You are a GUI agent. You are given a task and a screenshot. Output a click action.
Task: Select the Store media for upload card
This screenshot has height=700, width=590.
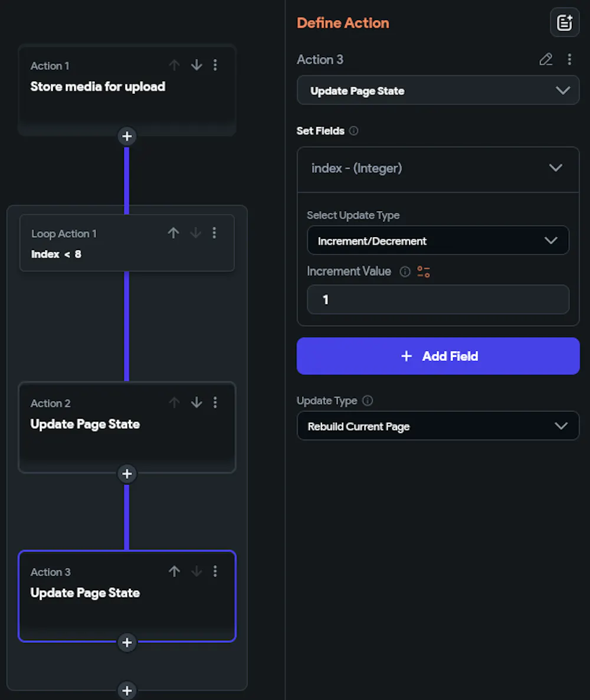(127, 89)
